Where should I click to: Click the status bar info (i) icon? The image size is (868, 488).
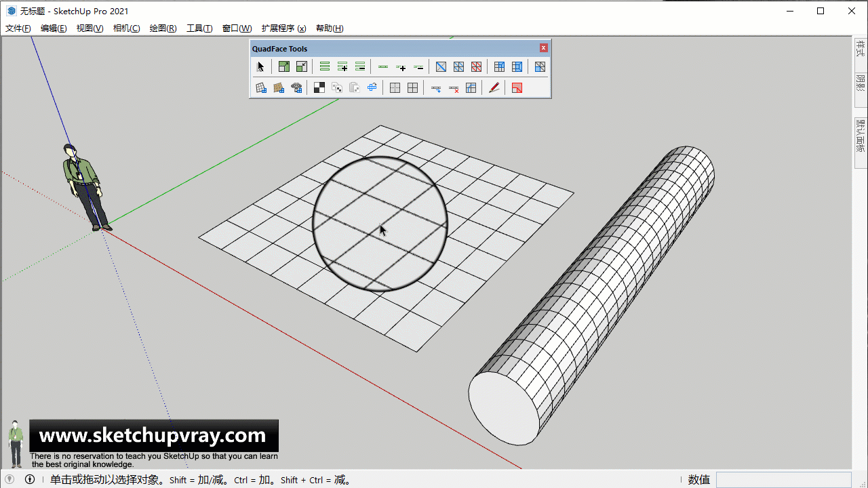pyautogui.click(x=30, y=479)
